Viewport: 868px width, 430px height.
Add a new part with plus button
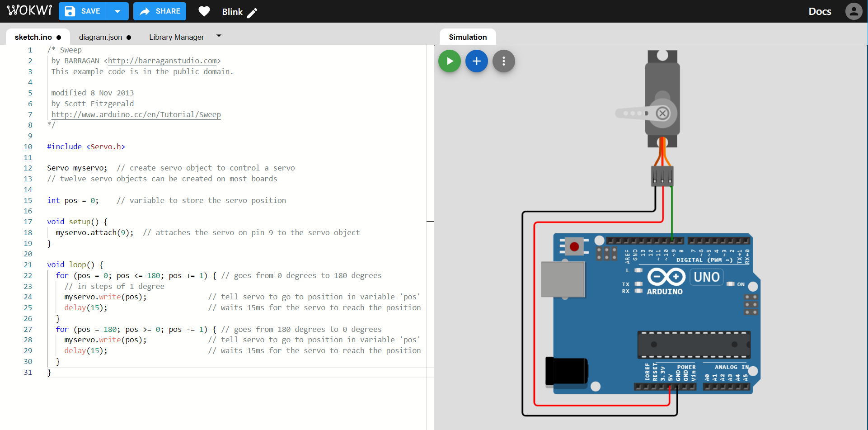pos(477,61)
